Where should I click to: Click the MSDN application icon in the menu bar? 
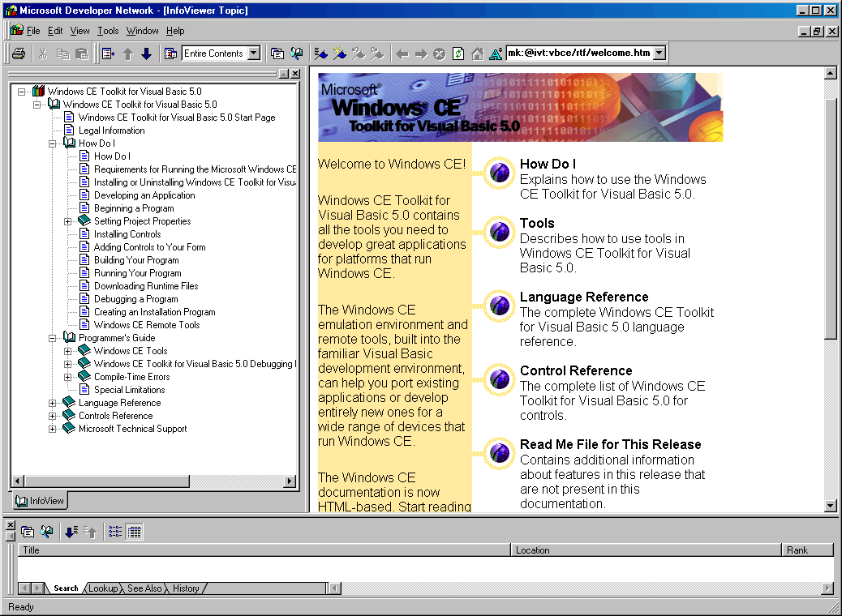(17, 30)
